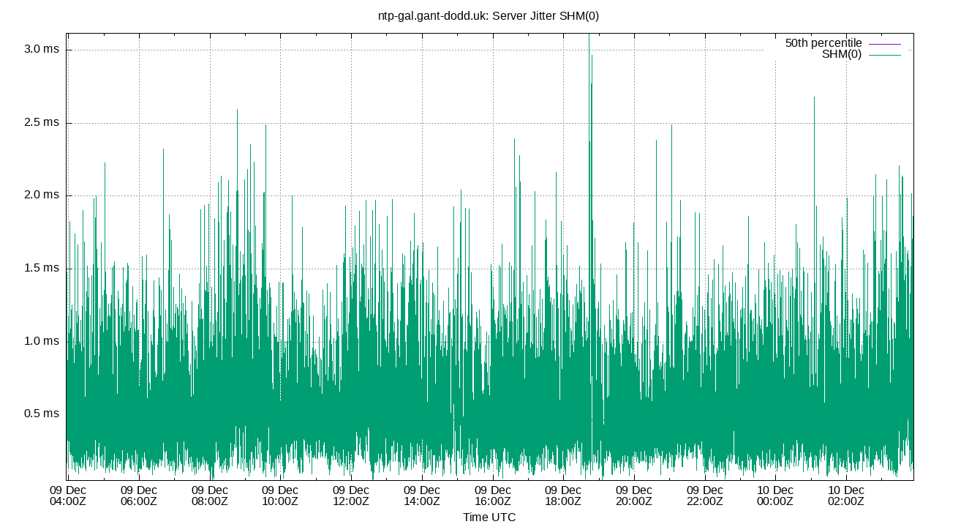The image size is (980, 527).
Task: Click the chart title "ntp-gal.gant-dodd.uk: Server Jitter SHM(0)"
Action: [x=490, y=14]
